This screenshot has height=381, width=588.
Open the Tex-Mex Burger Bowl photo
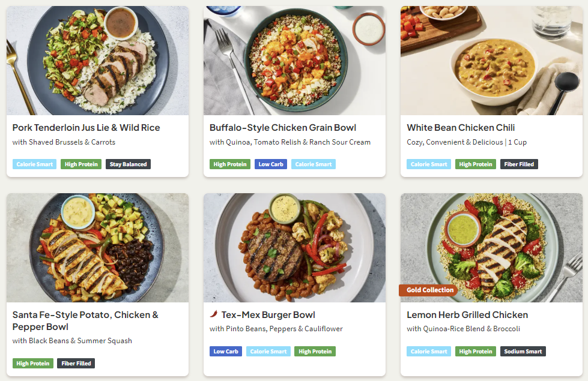pyautogui.click(x=294, y=247)
